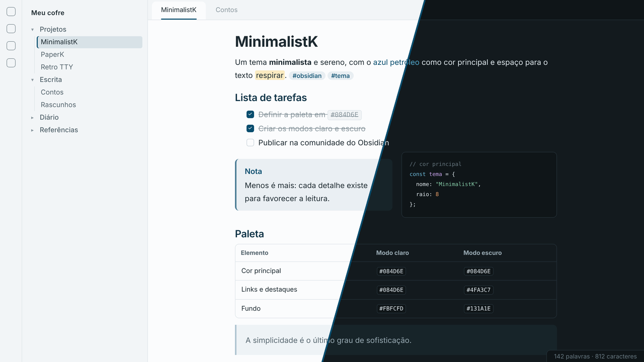Click the #obsidian tag

307,76
